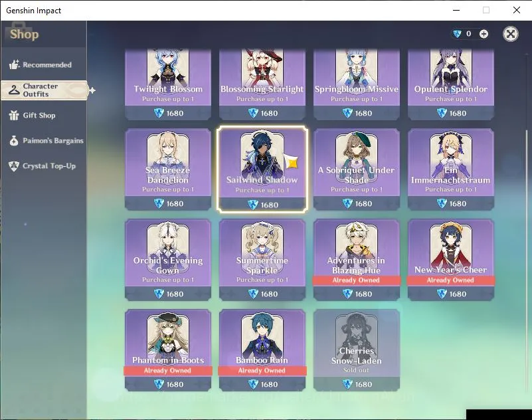Pick the Sea Breeze Dandelion outfit

tap(168, 169)
